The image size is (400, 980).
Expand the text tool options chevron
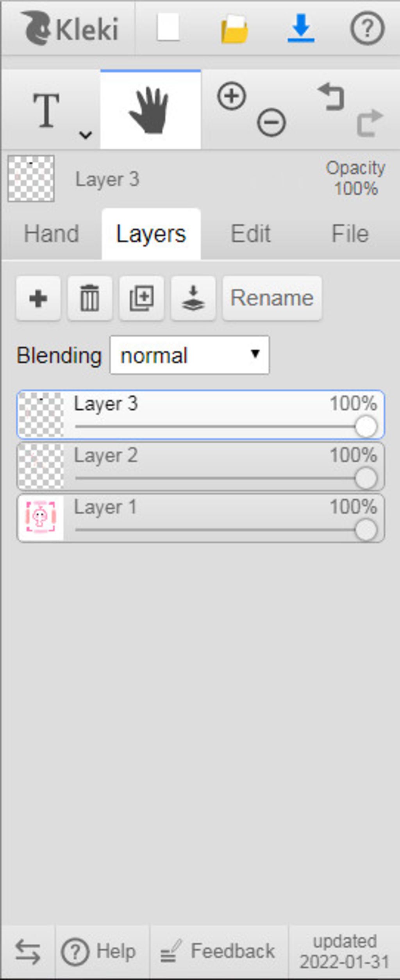tap(86, 135)
